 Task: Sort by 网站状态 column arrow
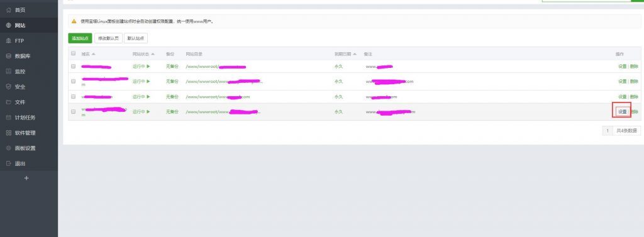coord(153,54)
